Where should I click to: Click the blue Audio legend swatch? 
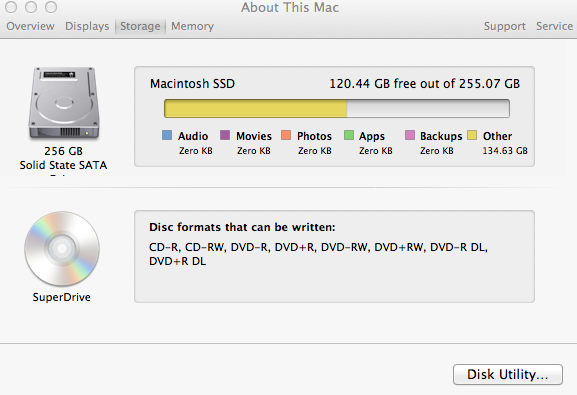[x=167, y=135]
